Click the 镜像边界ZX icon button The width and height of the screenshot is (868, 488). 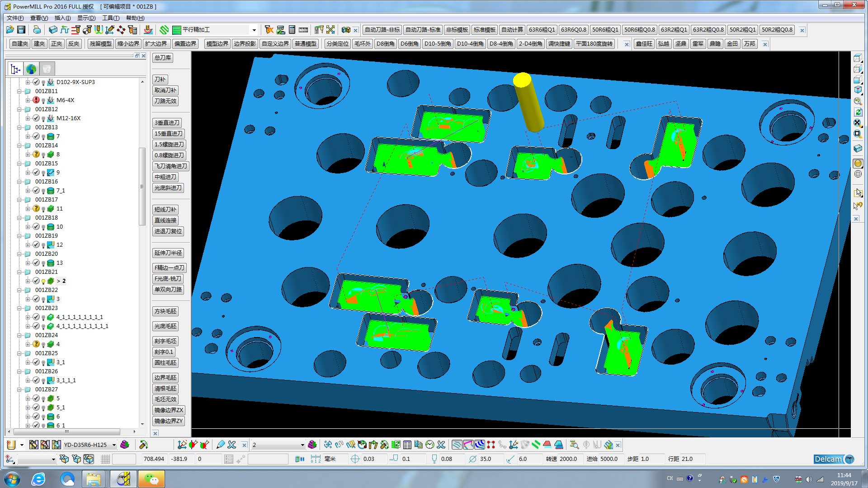click(169, 410)
